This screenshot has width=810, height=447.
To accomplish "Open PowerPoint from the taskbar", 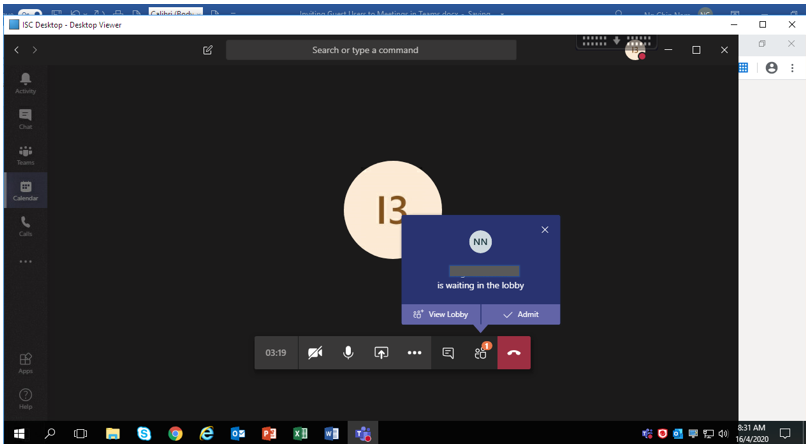I will 269,434.
